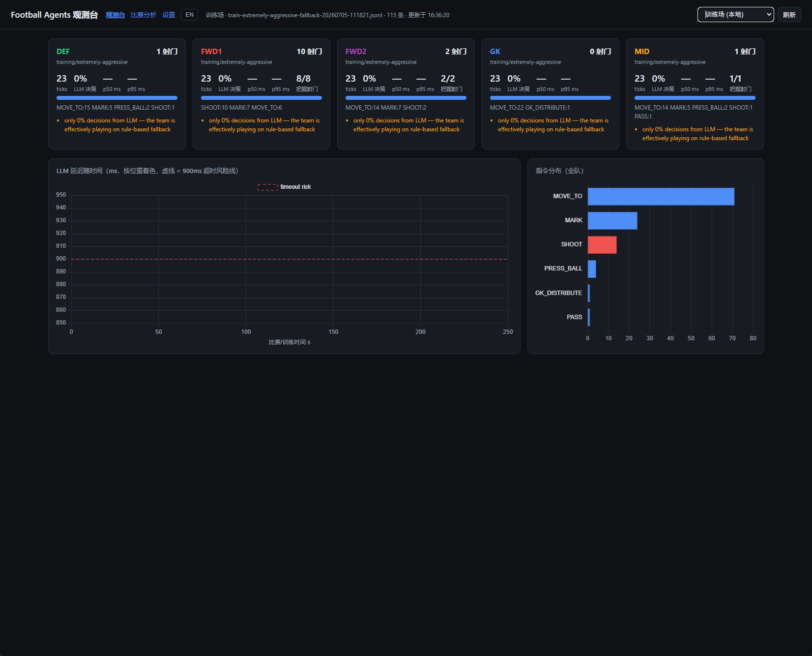Click the MOVE_TO bar in chart
812x656 pixels.
tap(661, 196)
